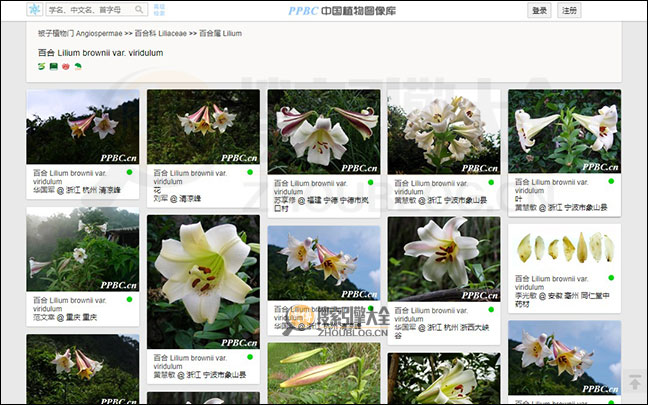
Task: Open 百合属 Lilium breadcrumb link
Action: [x=220, y=33]
